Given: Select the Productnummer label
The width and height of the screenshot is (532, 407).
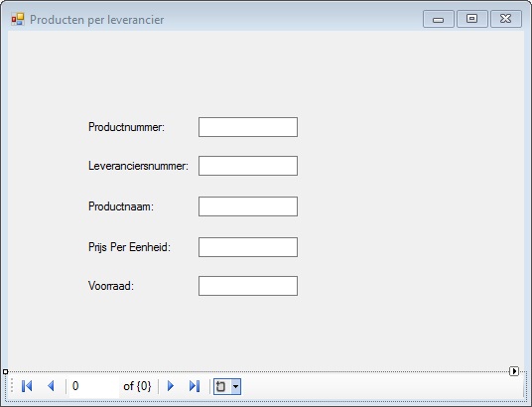Looking at the screenshot, I should pyautogui.click(x=127, y=127).
